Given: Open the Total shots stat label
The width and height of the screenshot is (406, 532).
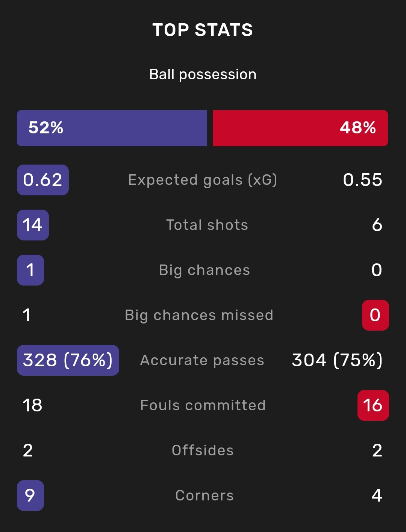Looking at the screenshot, I should pyautogui.click(x=207, y=225).
